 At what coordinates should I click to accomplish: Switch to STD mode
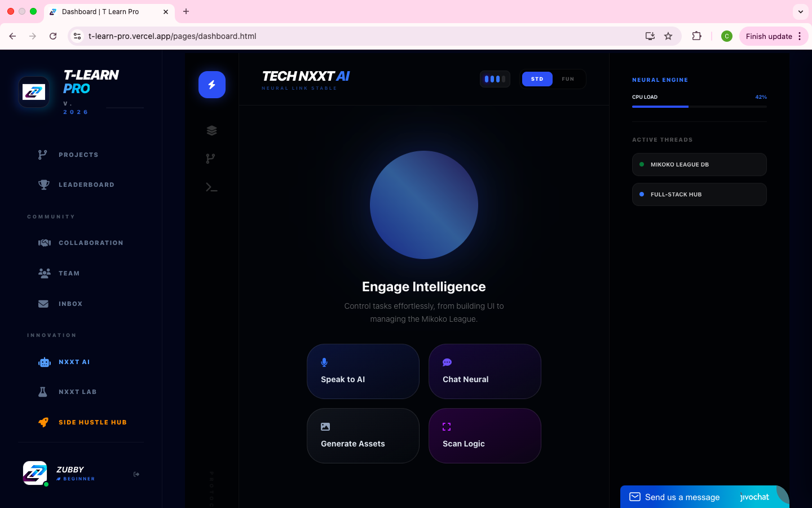[x=537, y=79]
